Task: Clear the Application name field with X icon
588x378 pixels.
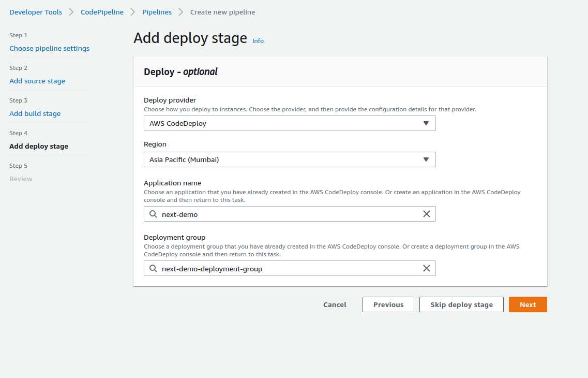Action: tap(426, 214)
